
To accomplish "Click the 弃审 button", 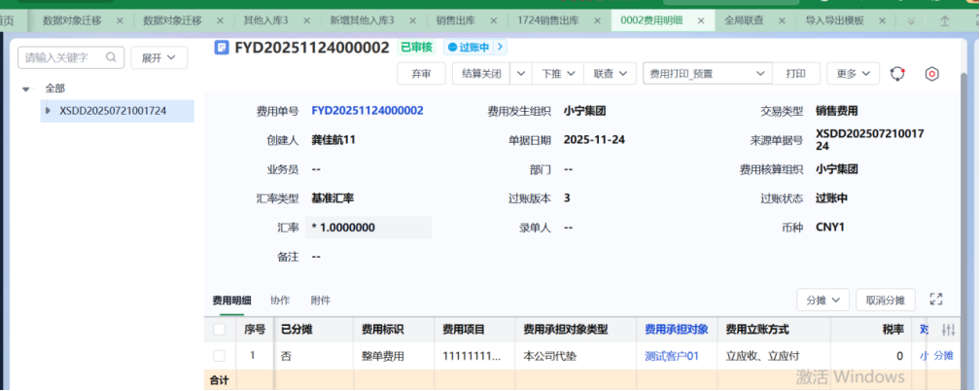I will click(421, 74).
